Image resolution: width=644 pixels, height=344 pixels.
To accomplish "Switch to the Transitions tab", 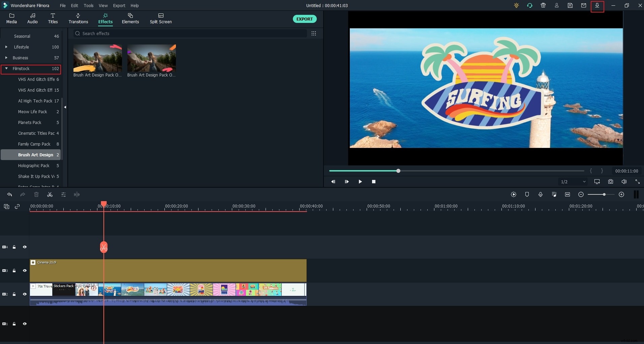I will 78,19.
